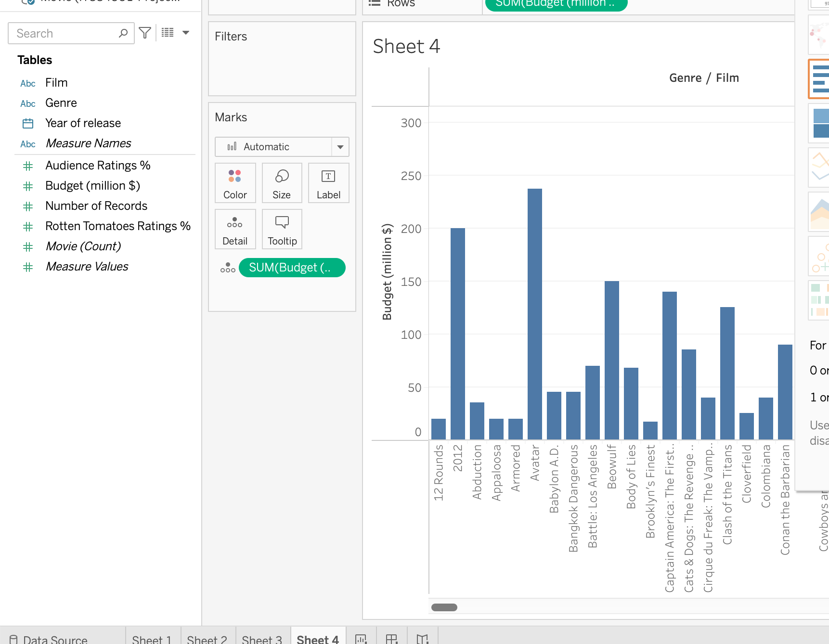The width and height of the screenshot is (829, 644).
Task: Open the Tooltip editor from the Marks card
Action: [x=282, y=229]
